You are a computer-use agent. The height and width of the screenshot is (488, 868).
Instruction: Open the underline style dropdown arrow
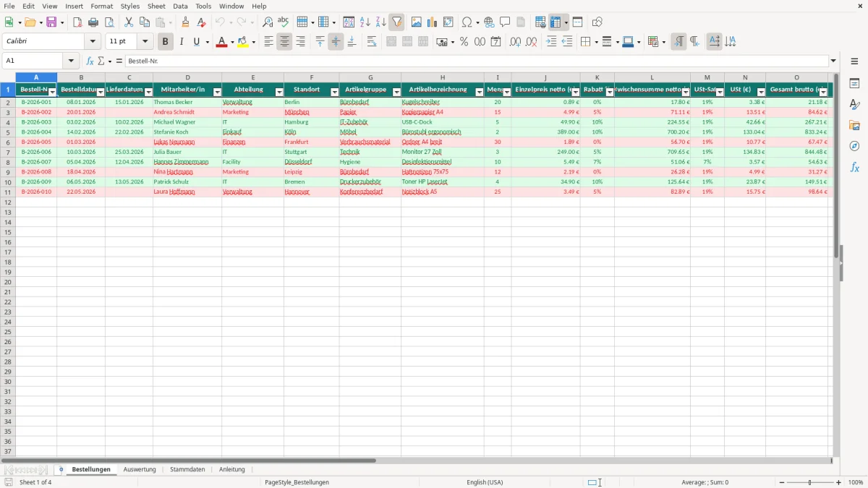pyautogui.click(x=207, y=42)
